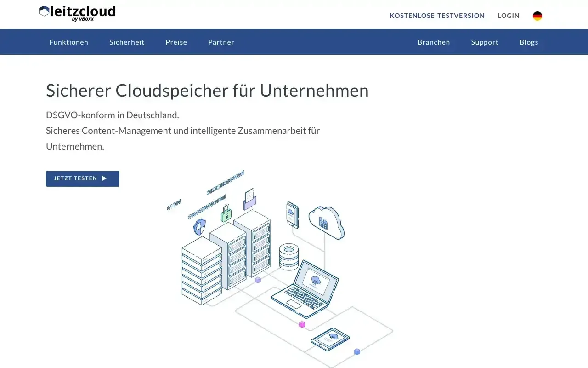Open the Funktionen menu

[x=69, y=42]
